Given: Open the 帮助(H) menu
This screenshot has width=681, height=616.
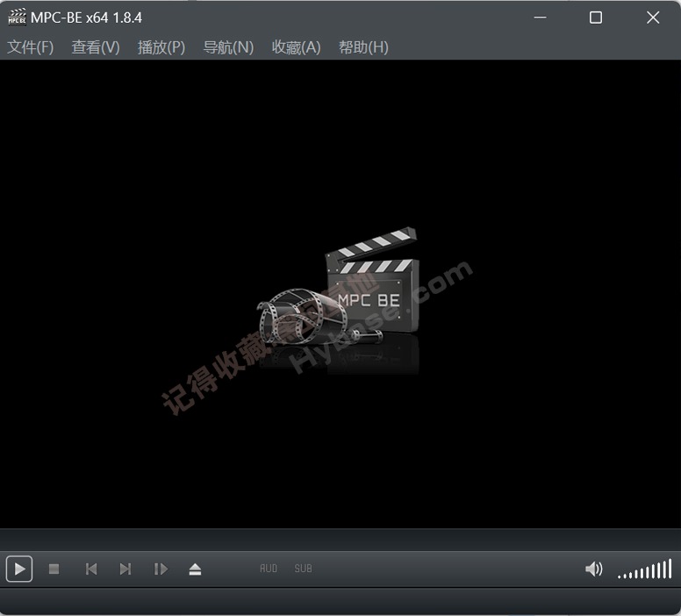Looking at the screenshot, I should [363, 47].
